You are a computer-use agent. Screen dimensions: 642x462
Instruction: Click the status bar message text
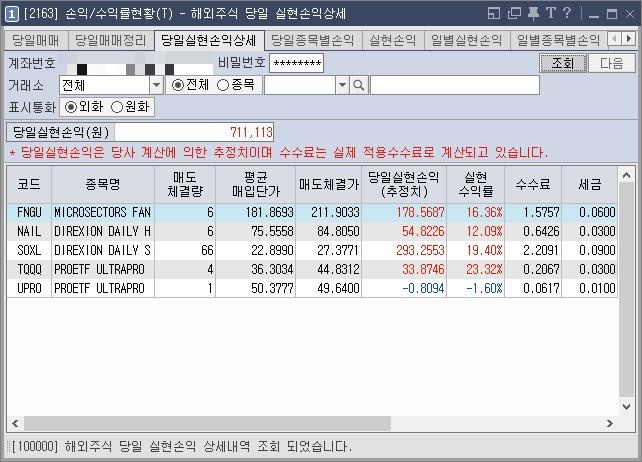coord(182,446)
